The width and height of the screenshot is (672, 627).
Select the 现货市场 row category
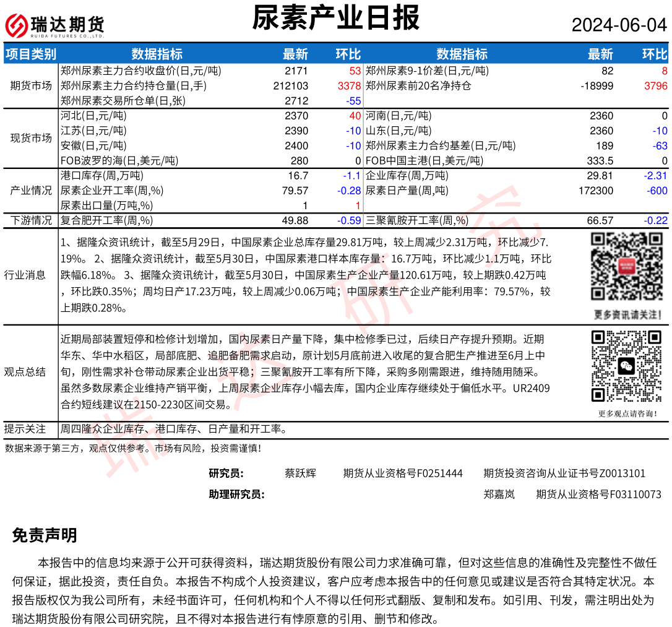(31, 138)
